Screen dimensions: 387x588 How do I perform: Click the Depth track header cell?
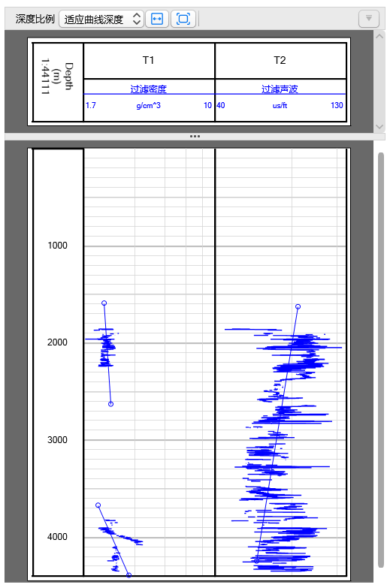[57, 82]
